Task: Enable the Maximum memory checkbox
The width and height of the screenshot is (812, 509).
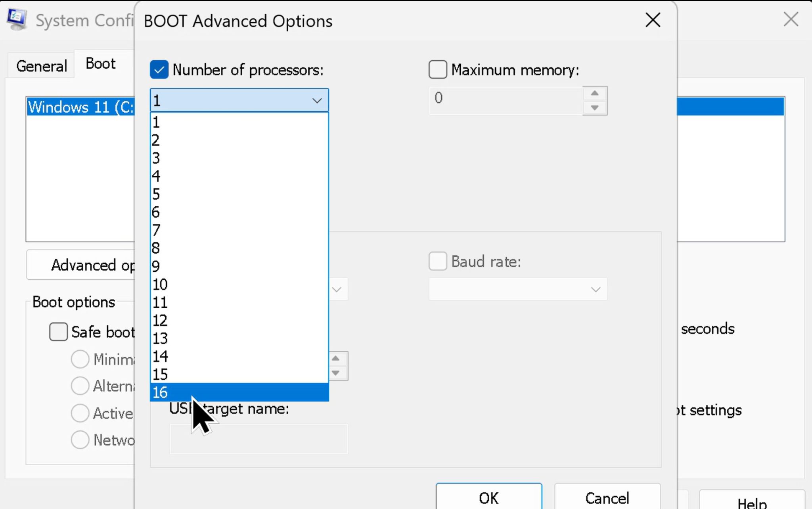Action: point(438,70)
